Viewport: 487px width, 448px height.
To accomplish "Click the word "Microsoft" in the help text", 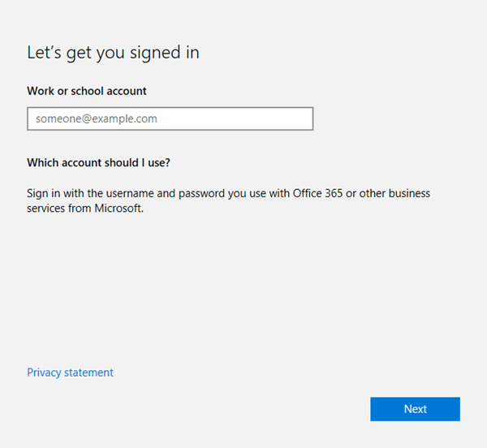I will [119, 208].
